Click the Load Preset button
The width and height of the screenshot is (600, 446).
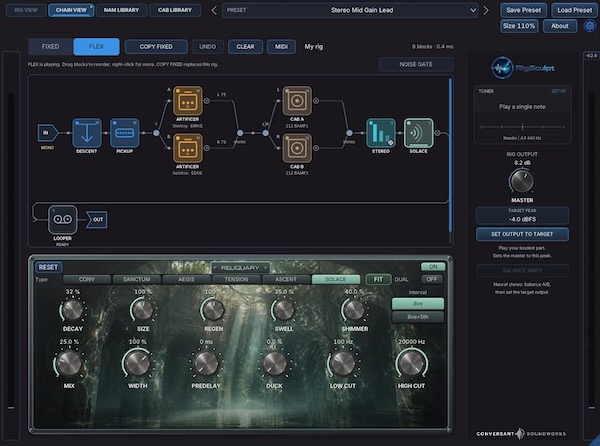(575, 10)
